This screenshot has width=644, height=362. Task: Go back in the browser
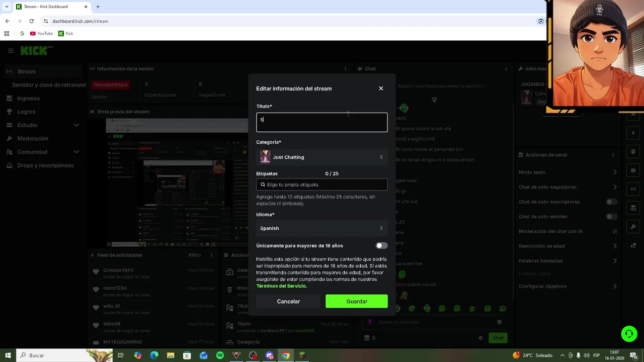[7, 21]
